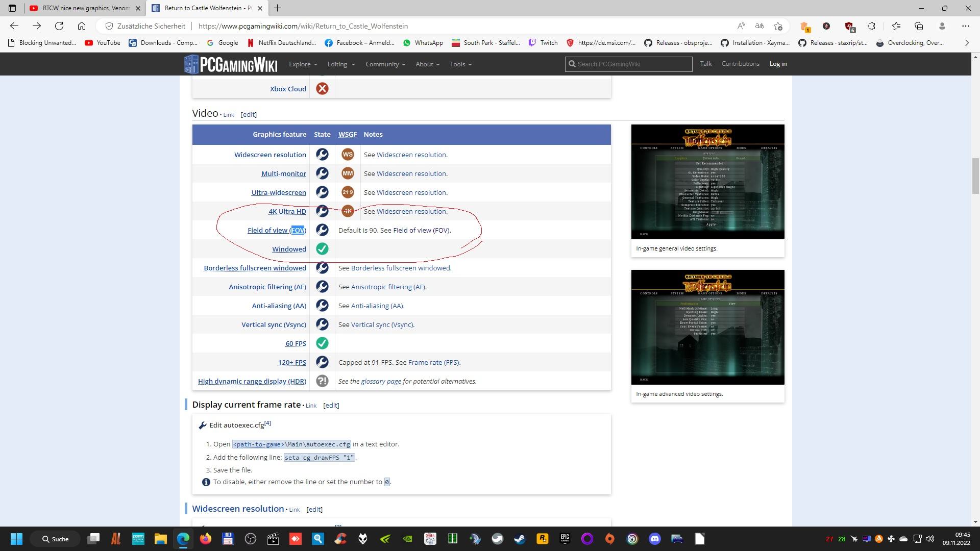Click WSGF column header link
980x551 pixels.
tap(348, 135)
